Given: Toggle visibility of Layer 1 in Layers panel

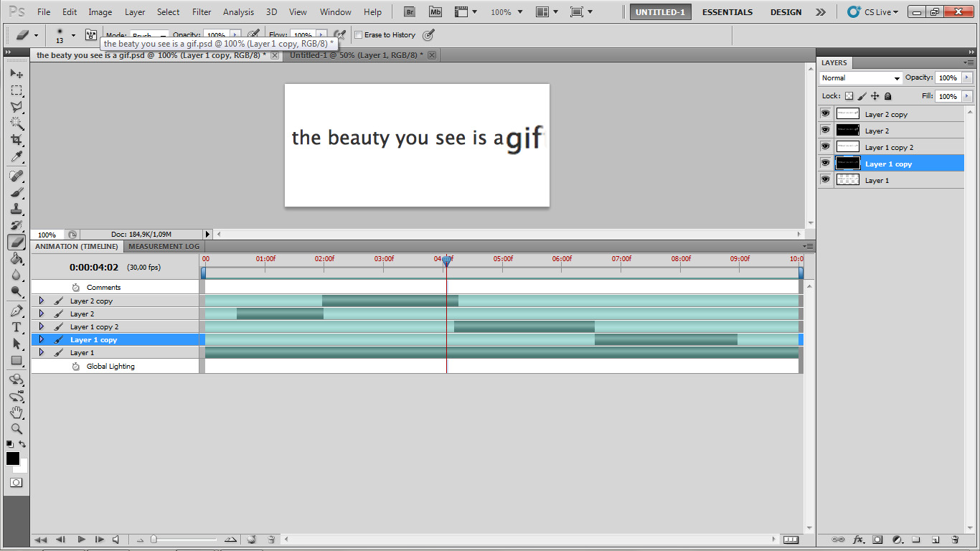Looking at the screenshot, I should (x=825, y=180).
